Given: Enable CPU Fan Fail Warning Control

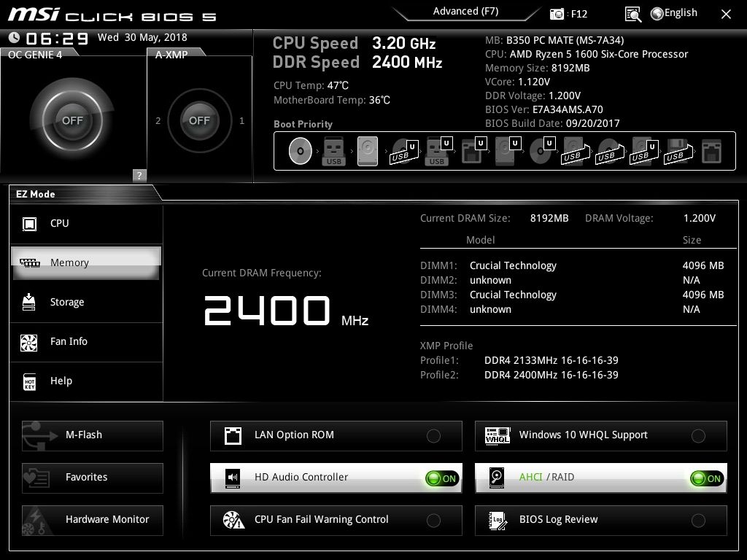Looking at the screenshot, I should (433, 521).
